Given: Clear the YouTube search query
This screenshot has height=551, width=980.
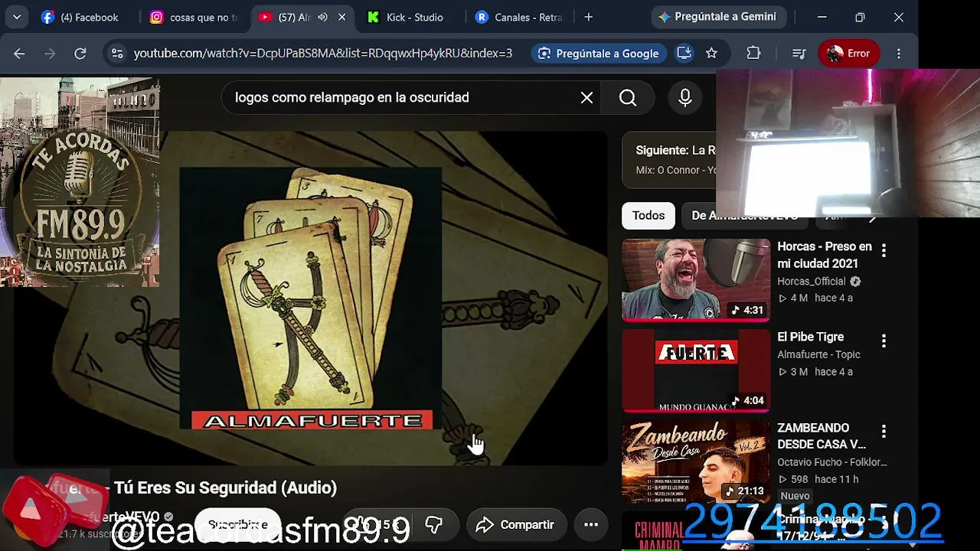Looking at the screenshot, I should [x=586, y=98].
